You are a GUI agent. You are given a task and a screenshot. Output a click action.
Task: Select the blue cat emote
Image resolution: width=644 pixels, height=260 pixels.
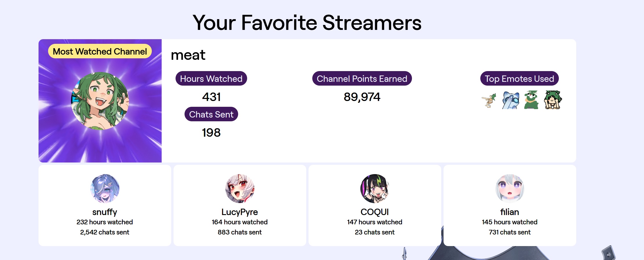tap(510, 100)
